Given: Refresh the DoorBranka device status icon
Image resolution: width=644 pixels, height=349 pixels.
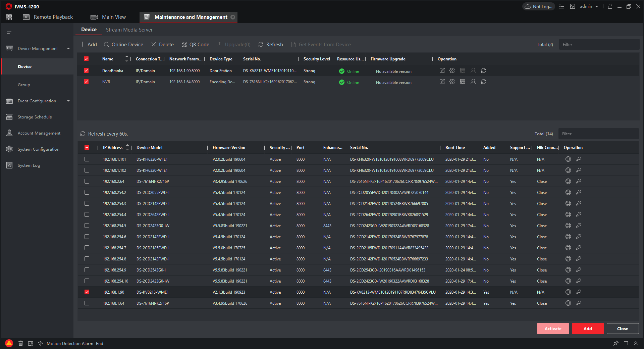Looking at the screenshot, I should point(483,71).
